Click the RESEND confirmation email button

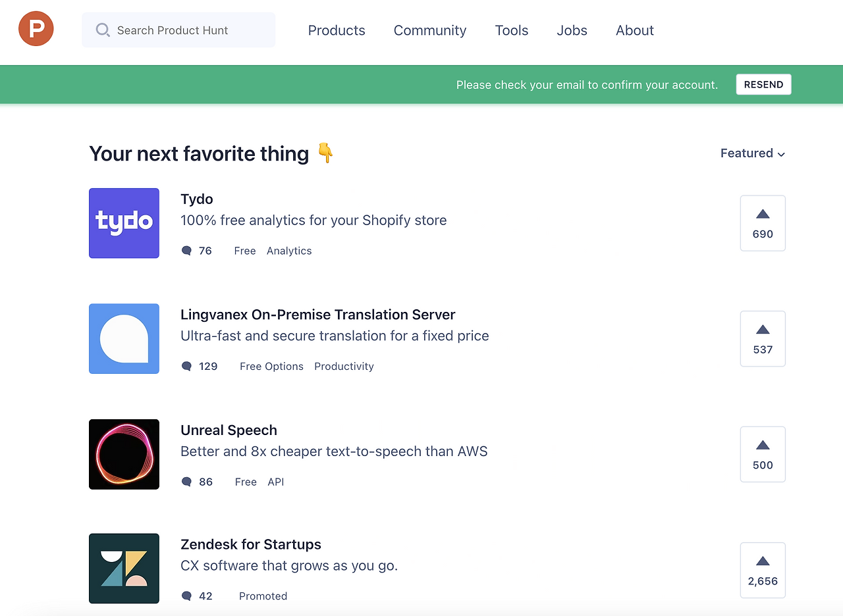[763, 84]
